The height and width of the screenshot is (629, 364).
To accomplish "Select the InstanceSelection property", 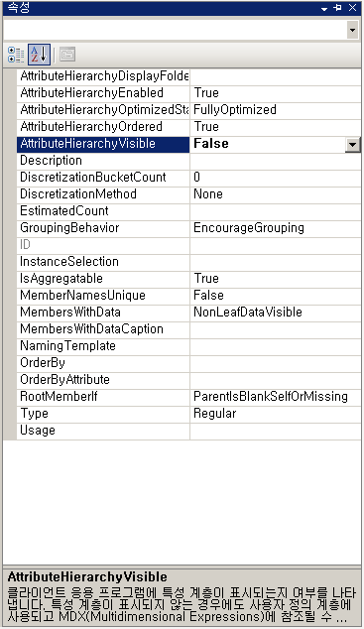I will click(x=103, y=262).
